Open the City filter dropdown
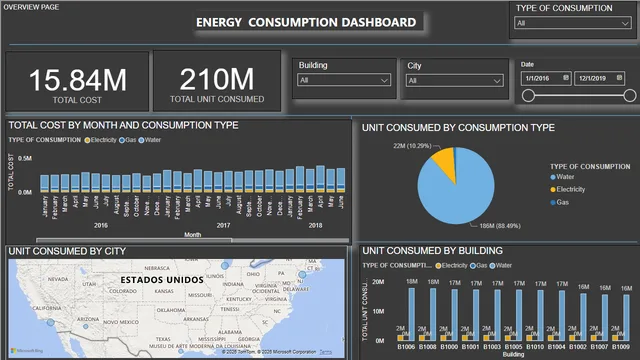The height and width of the screenshot is (360, 640). pyautogui.click(x=454, y=80)
